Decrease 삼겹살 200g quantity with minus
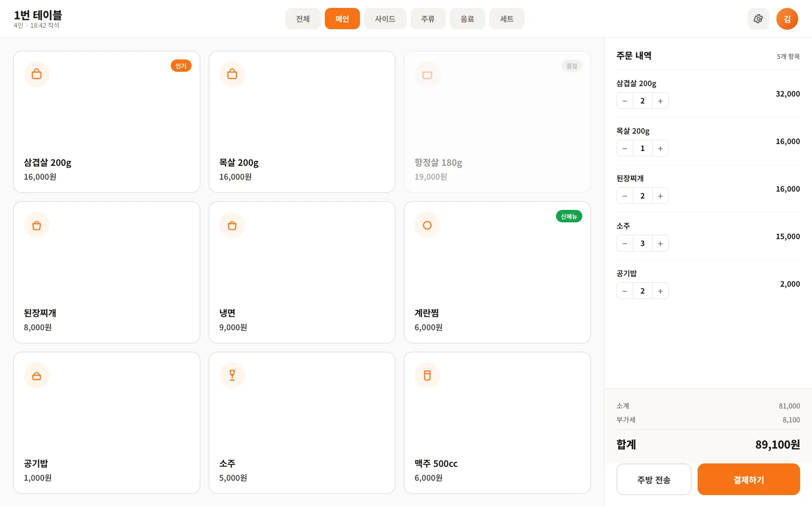 625,101
